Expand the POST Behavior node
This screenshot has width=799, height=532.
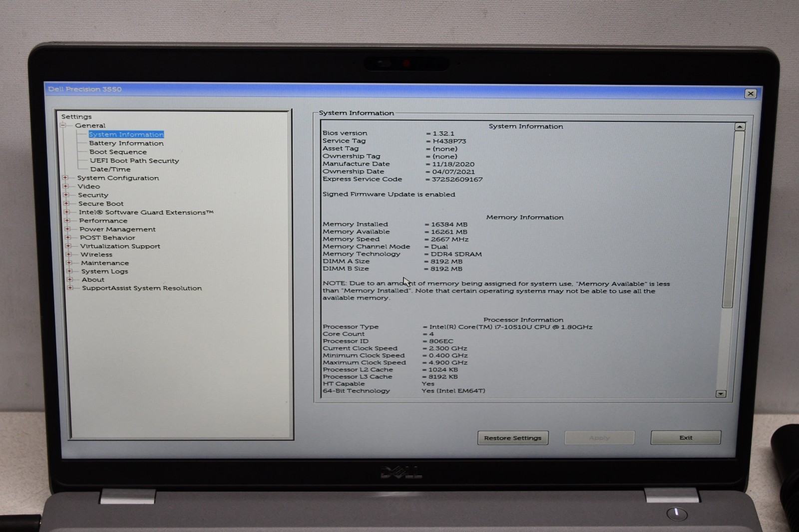pyautogui.click(x=68, y=237)
